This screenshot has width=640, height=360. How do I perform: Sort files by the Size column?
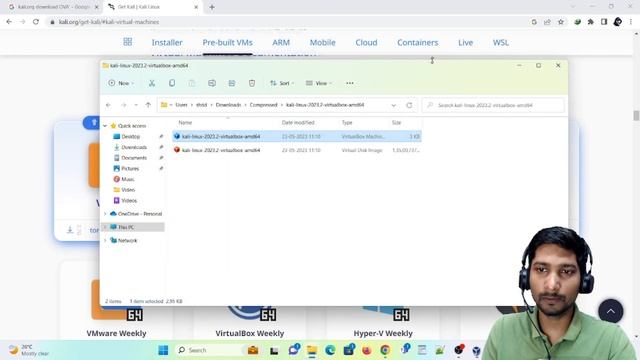(396, 123)
